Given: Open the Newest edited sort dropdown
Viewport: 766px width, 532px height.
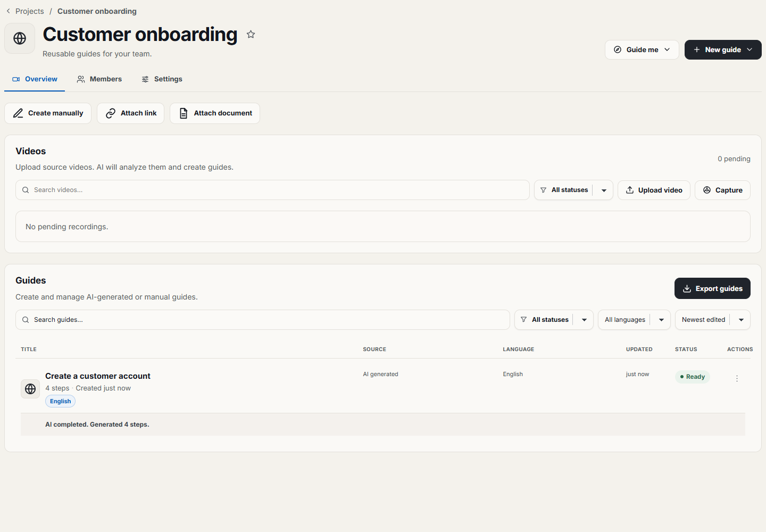Looking at the screenshot, I should (713, 320).
